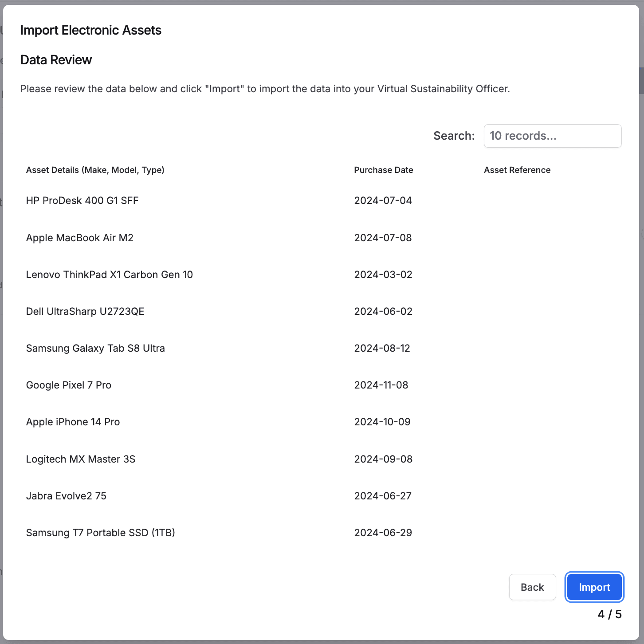Viewport: 644px width, 644px height.
Task: Select the Samsung T7 Portable SSD row
Action: pos(100,533)
